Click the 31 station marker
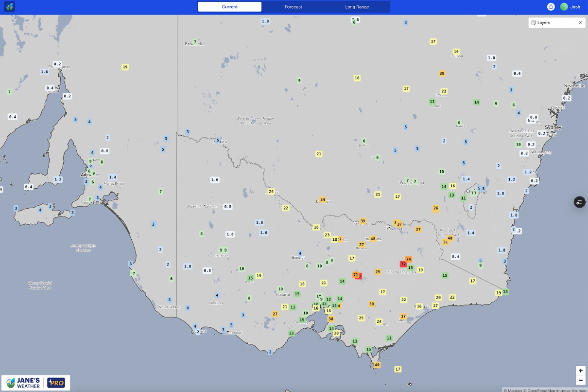 point(445,242)
